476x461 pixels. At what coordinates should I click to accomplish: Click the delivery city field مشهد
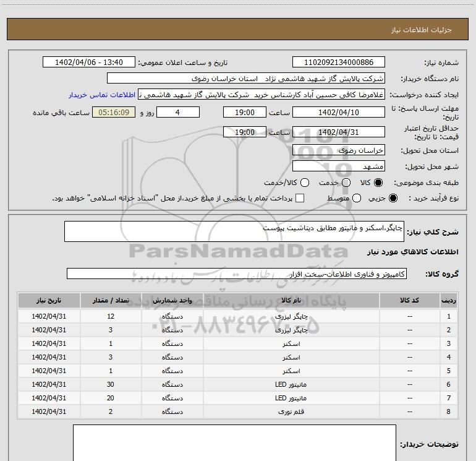click(x=339, y=166)
